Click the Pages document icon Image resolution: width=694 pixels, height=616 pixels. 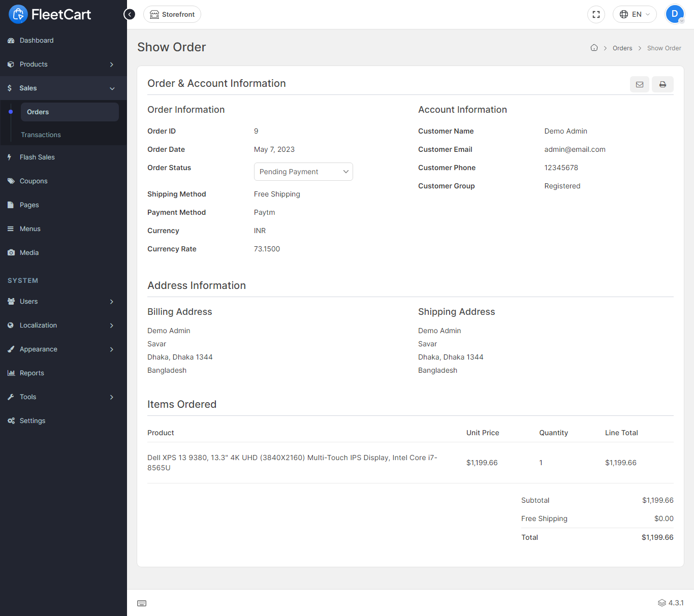(10, 205)
